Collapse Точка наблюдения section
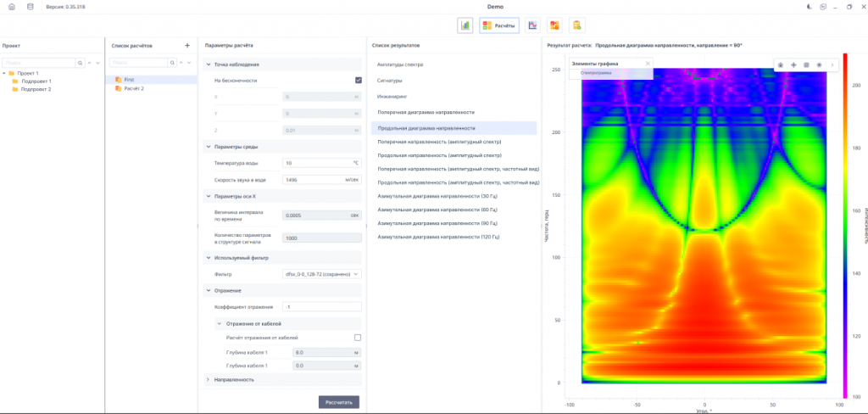The width and height of the screenshot is (868, 414). [x=208, y=64]
